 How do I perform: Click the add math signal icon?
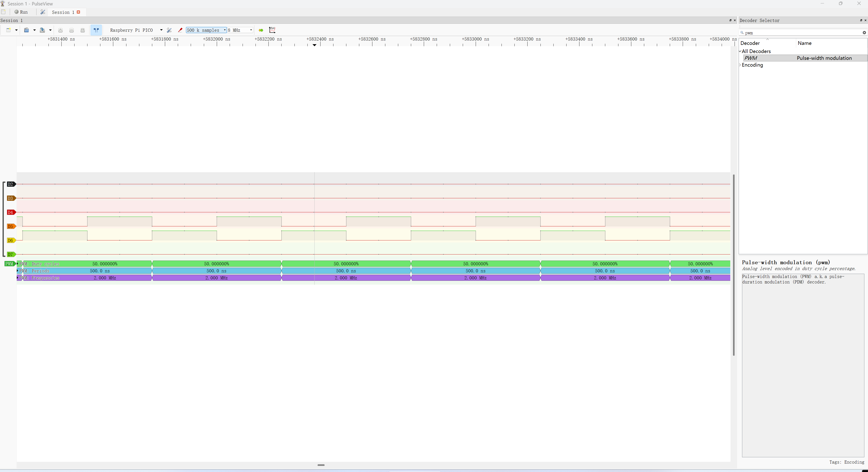click(272, 30)
